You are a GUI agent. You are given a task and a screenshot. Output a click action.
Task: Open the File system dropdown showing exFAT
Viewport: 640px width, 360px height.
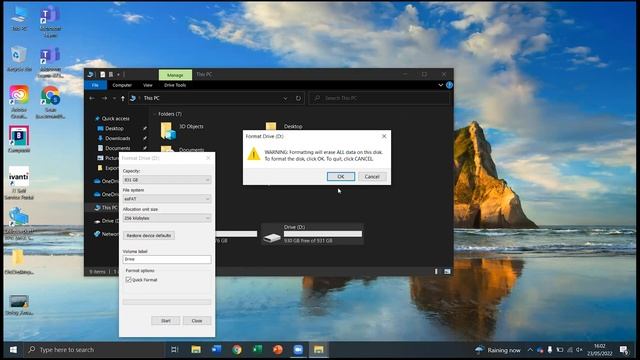coord(167,199)
